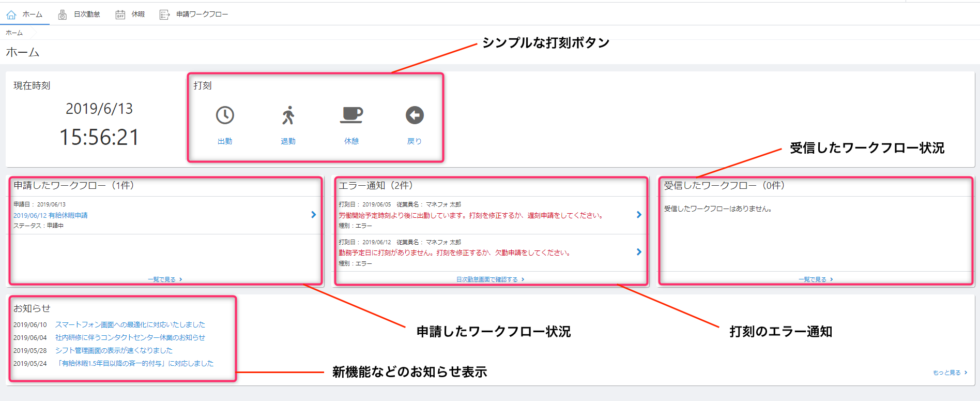
Task: Switch to the 休暇 tab label
Action: [138, 14]
